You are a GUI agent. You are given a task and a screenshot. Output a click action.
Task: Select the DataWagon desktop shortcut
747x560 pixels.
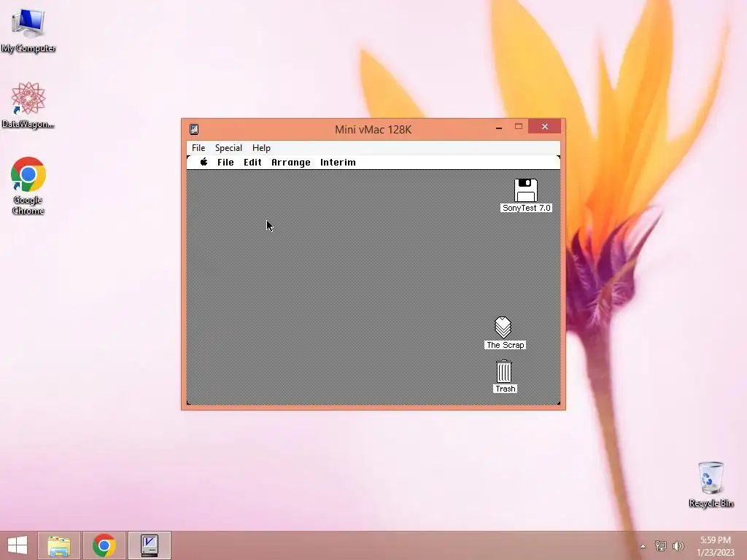[28, 105]
